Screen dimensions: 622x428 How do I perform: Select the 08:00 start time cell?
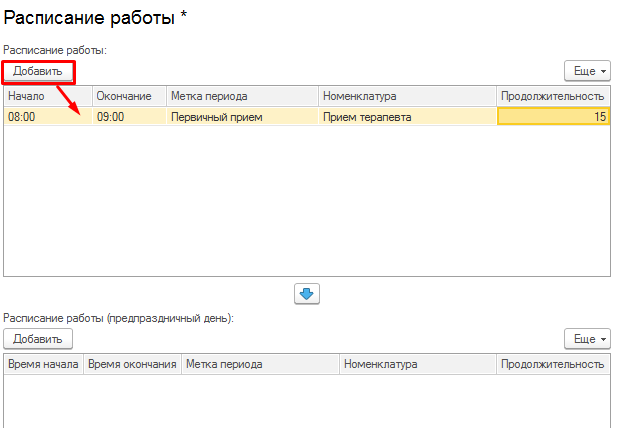[x=48, y=117]
